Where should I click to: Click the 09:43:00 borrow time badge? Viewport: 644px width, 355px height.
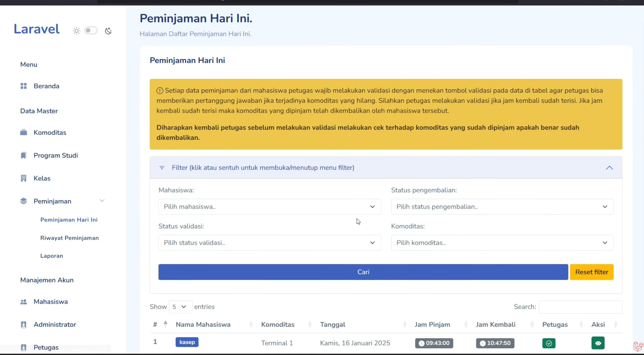(434, 343)
